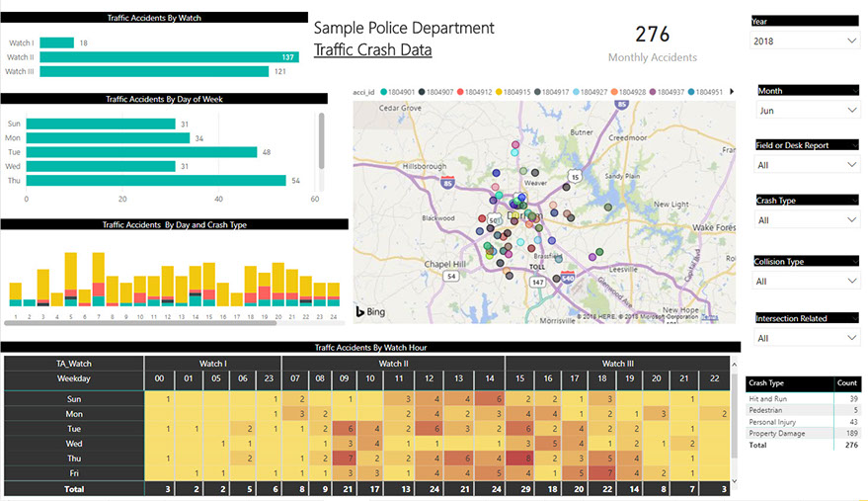
Task: Click the Terms link on the map
Action: pos(709,317)
